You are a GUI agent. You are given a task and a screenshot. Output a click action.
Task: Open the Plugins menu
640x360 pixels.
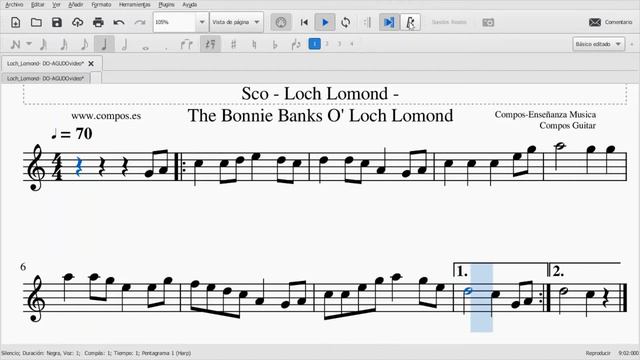pyautogui.click(x=166, y=5)
